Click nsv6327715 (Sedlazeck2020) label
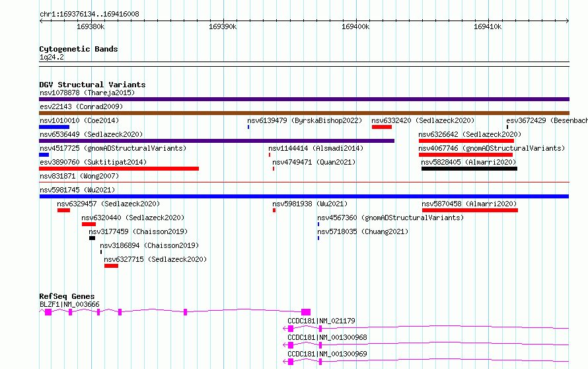Image resolution: width=588 pixels, height=369 pixels. tap(155, 259)
